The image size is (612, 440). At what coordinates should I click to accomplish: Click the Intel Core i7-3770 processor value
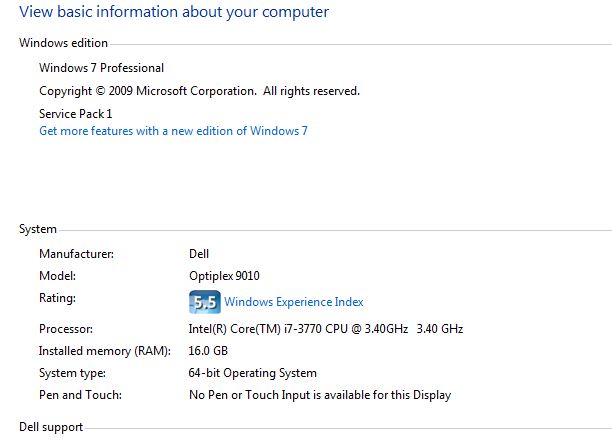tap(326, 329)
